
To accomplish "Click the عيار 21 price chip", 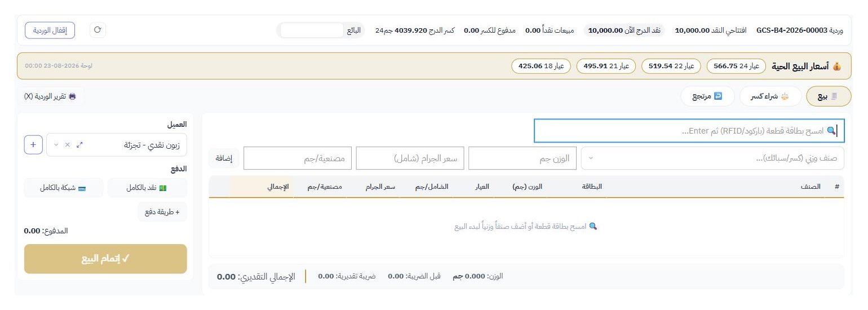I will (606, 66).
